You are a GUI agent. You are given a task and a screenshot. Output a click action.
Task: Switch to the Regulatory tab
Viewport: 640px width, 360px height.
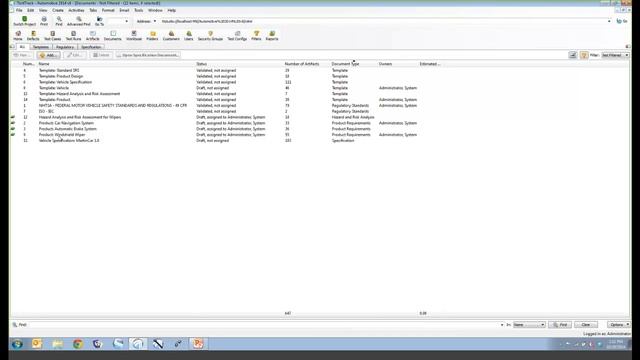pos(64,47)
